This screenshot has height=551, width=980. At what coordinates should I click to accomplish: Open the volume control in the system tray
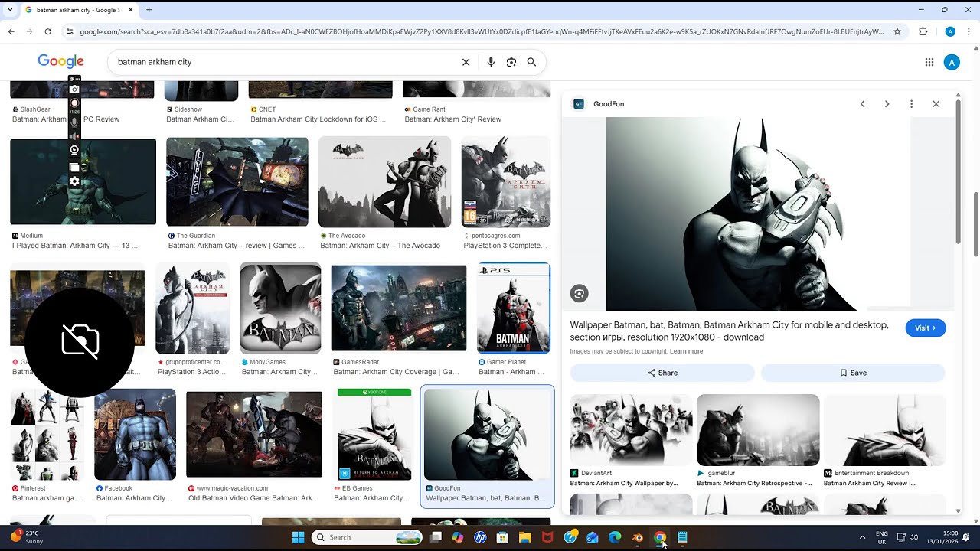click(x=913, y=537)
